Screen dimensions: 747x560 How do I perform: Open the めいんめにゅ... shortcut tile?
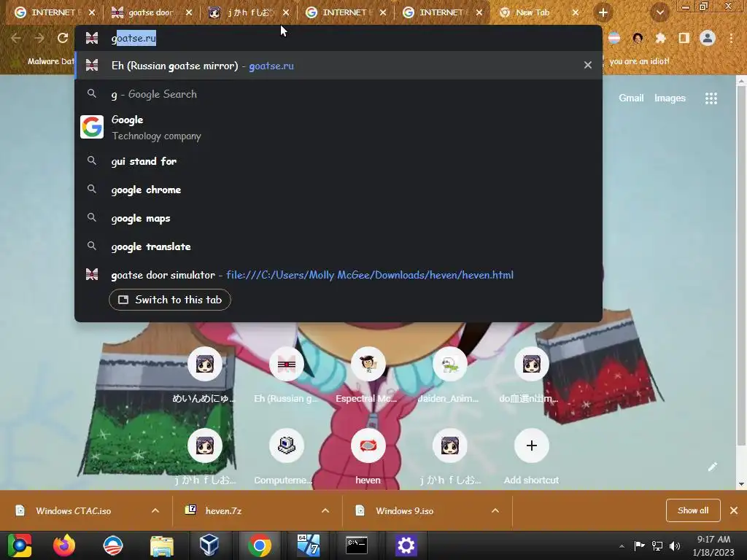tap(205, 375)
